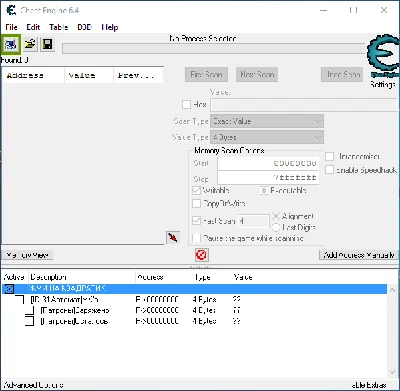Select the highlighted blue header row

pos(194,288)
